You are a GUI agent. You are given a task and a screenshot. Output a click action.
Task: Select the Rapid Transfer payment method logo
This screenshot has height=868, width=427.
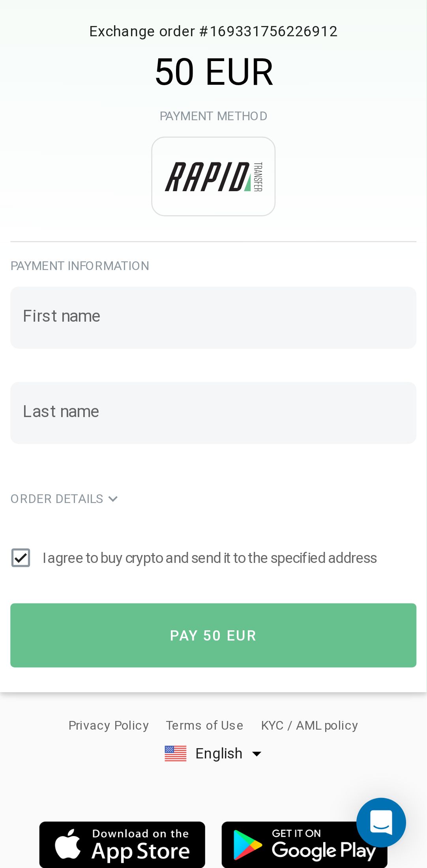[213, 177]
